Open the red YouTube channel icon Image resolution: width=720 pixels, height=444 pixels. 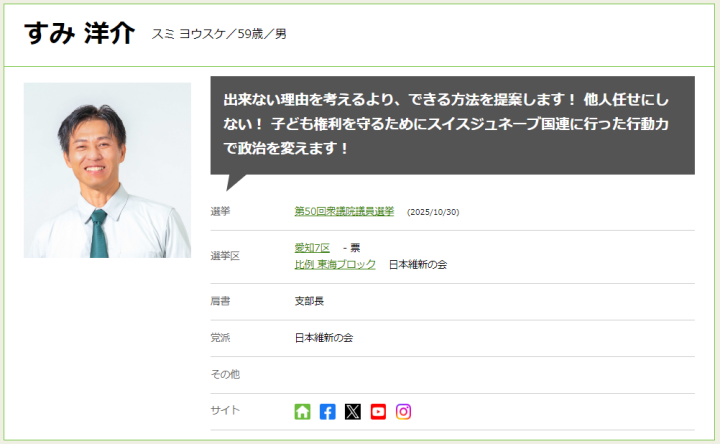(x=378, y=411)
